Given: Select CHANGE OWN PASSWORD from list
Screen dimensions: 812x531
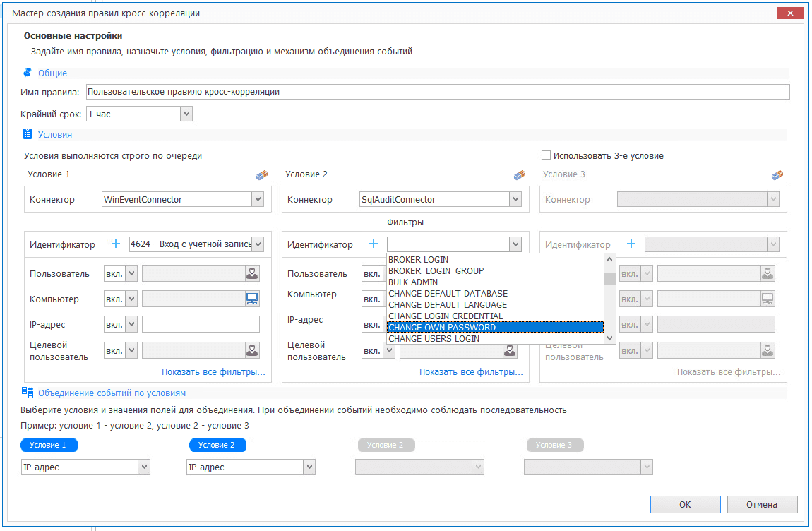Looking at the screenshot, I should coord(494,328).
